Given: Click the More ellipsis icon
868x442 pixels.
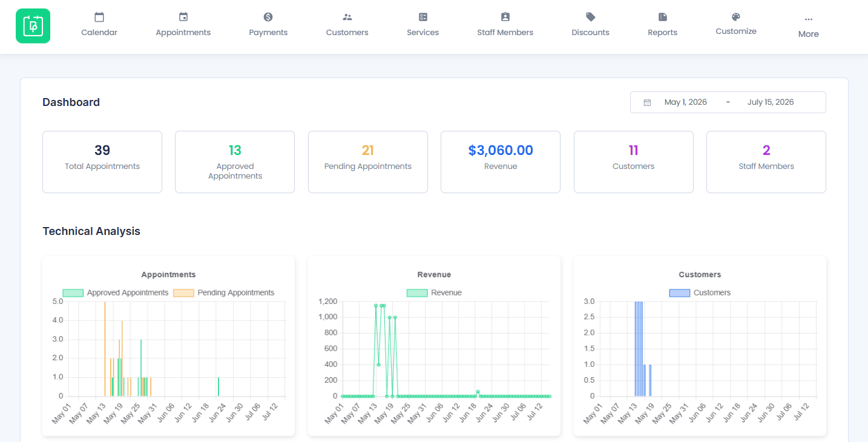Looking at the screenshot, I should (809, 19).
